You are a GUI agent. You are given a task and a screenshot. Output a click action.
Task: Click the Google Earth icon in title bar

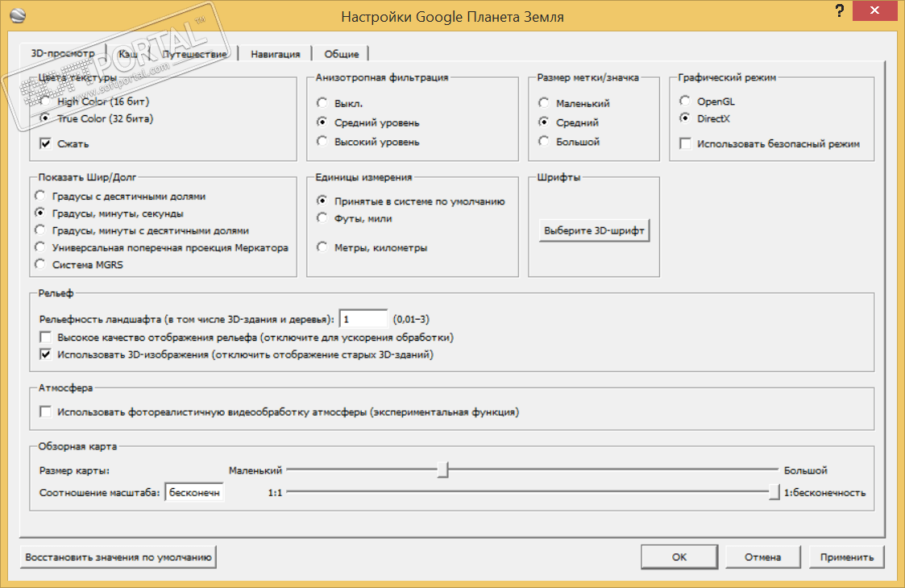(18, 15)
